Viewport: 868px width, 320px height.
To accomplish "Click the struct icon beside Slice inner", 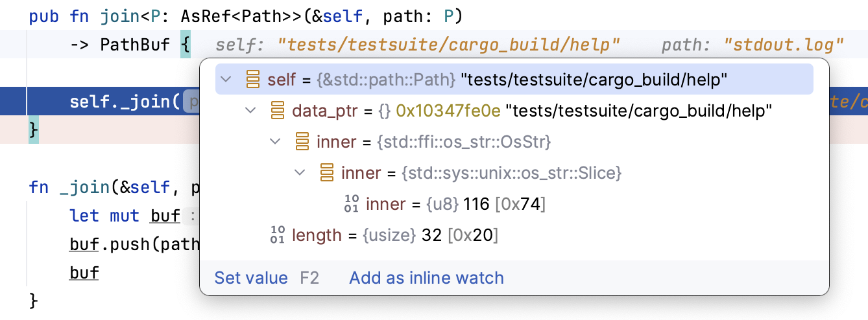I will (x=327, y=173).
